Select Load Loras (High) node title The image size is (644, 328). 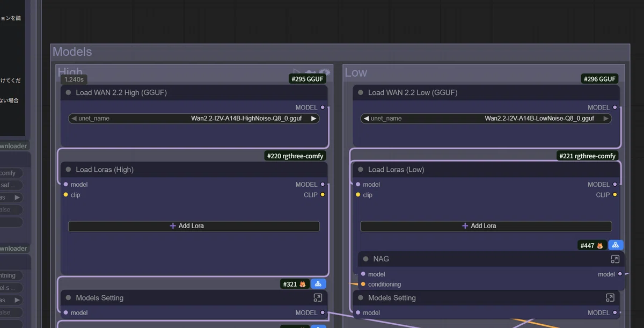point(105,169)
